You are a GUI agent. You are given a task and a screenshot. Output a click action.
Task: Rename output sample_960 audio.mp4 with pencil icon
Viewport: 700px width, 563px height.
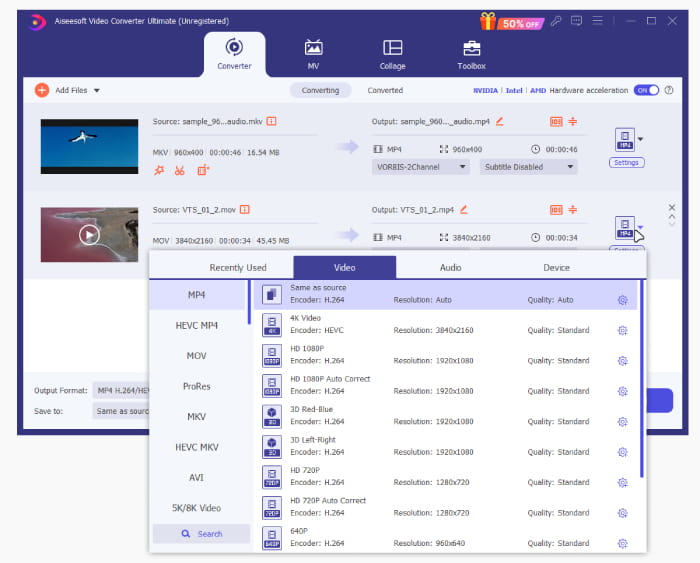coord(500,121)
